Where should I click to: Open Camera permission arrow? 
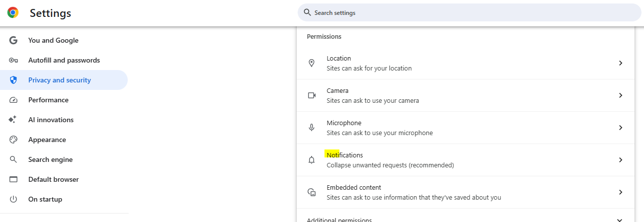tap(620, 95)
